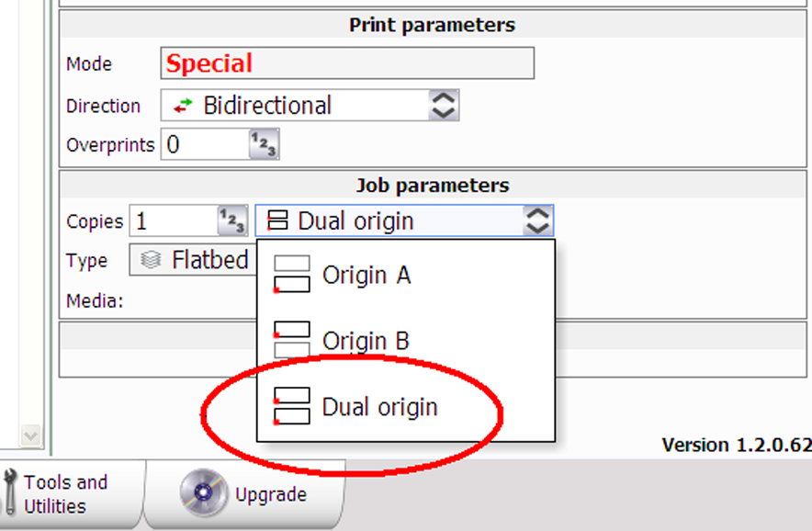The height and width of the screenshot is (531, 812).
Task: Click the Copies value field
Action: (x=172, y=221)
